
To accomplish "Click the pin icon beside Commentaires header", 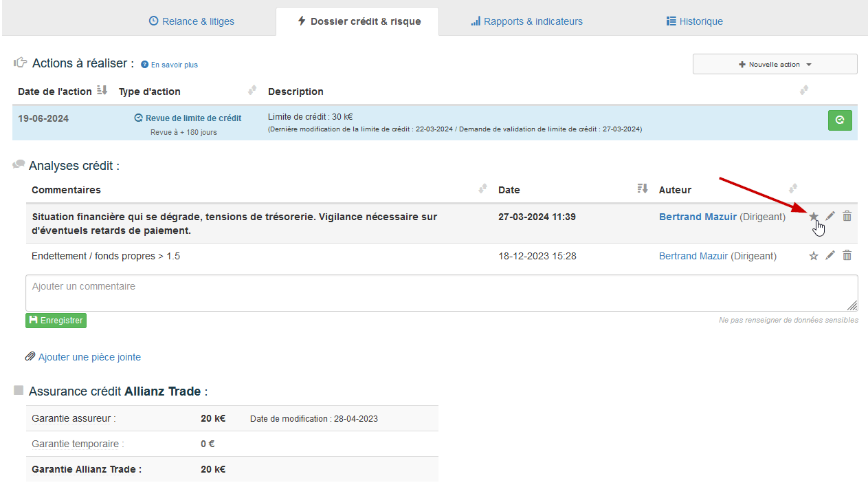I will point(482,189).
